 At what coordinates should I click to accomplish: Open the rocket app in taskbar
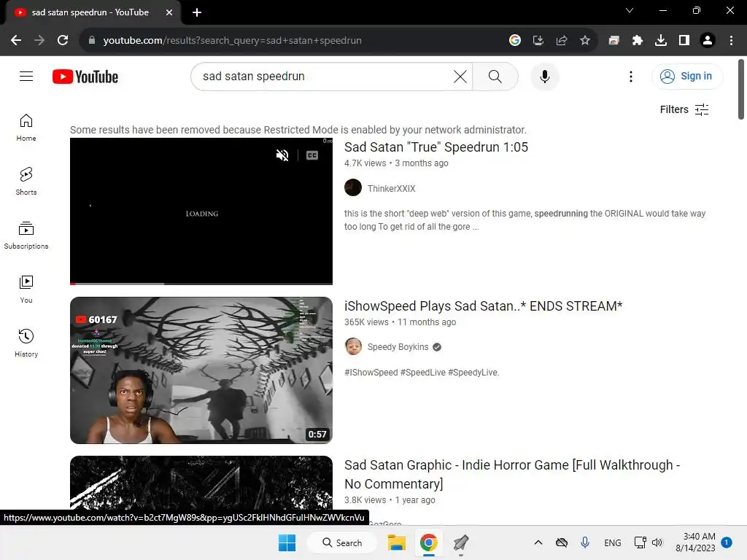tap(461, 542)
